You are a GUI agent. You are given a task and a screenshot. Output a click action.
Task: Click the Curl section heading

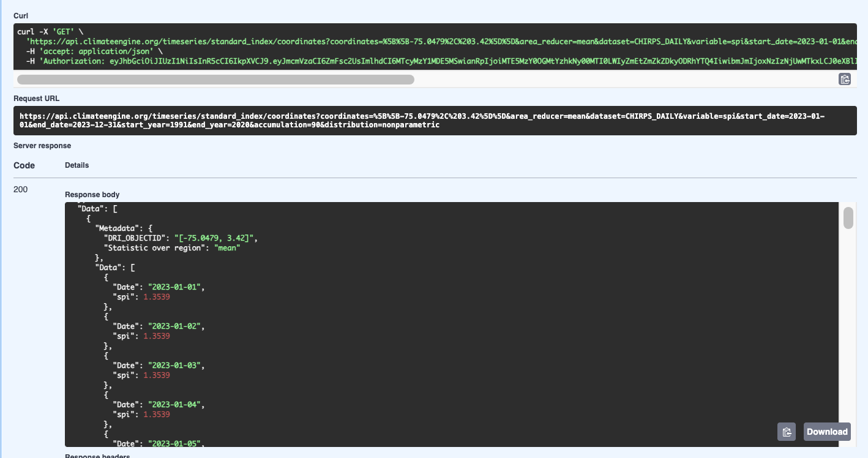click(x=21, y=15)
